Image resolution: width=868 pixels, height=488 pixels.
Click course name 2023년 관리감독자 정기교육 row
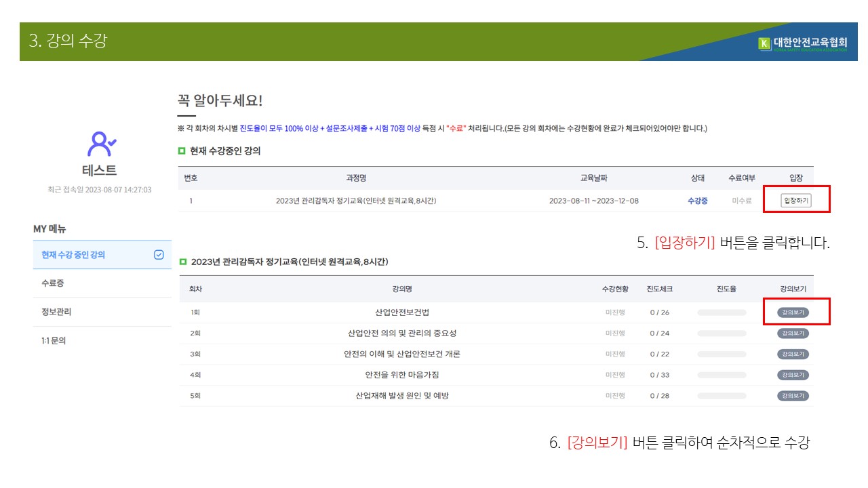click(355, 201)
